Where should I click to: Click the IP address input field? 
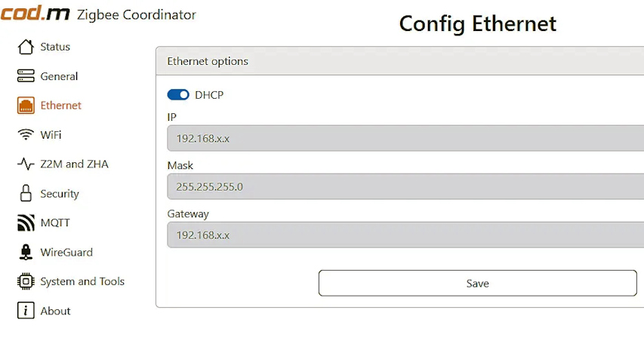405,138
